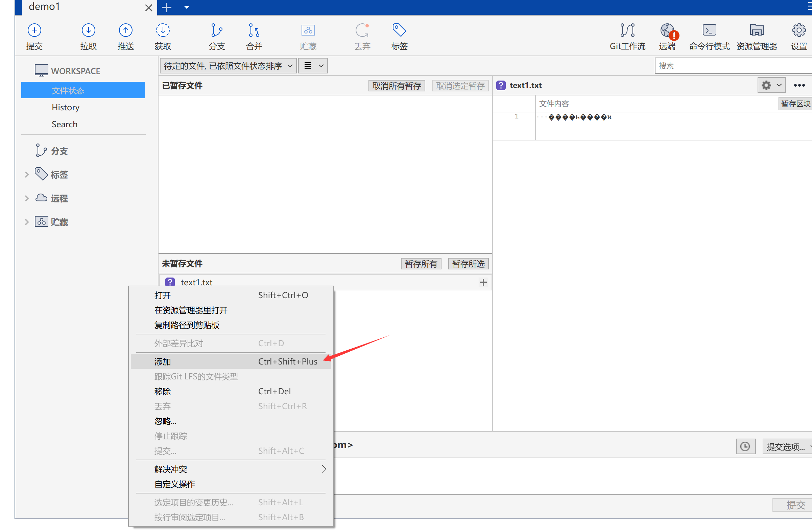Screen dimensions: 812x530
Task: Click the 取消所有暂存 button
Action: click(397, 86)
